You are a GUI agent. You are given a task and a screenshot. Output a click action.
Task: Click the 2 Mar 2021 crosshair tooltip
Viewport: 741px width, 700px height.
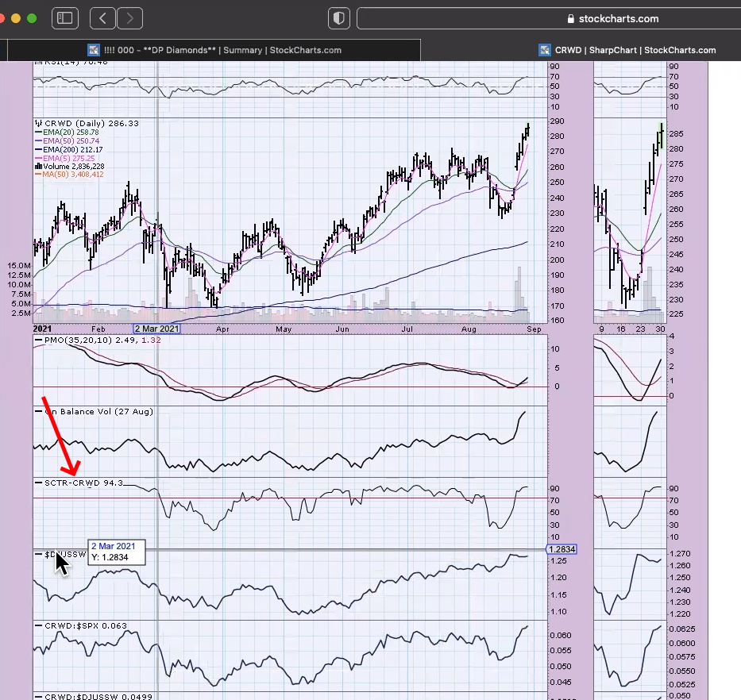[117, 552]
